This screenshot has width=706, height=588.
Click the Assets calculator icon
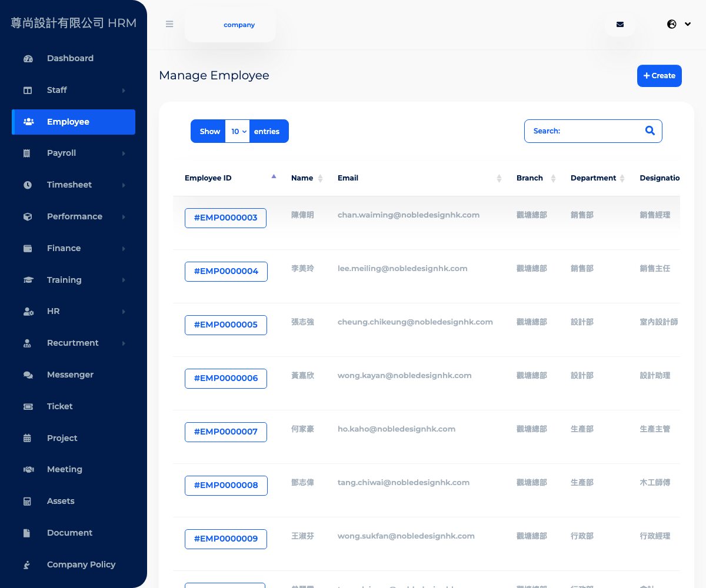[x=27, y=502]
